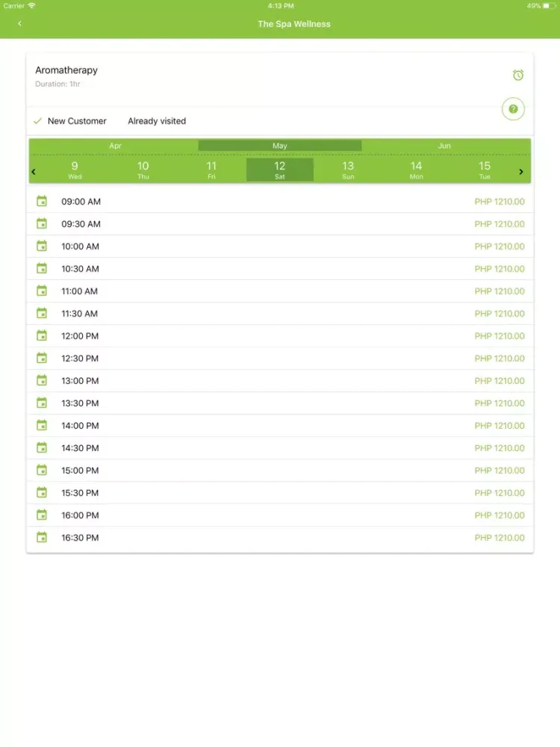Switch to the May month tab
Image resolution: width=560 pixels, height=747 pixels.
pyautogui.click(x=279, y=146)
